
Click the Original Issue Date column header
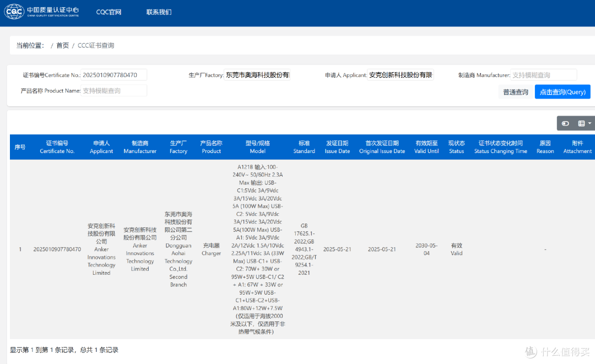[382, 147]
